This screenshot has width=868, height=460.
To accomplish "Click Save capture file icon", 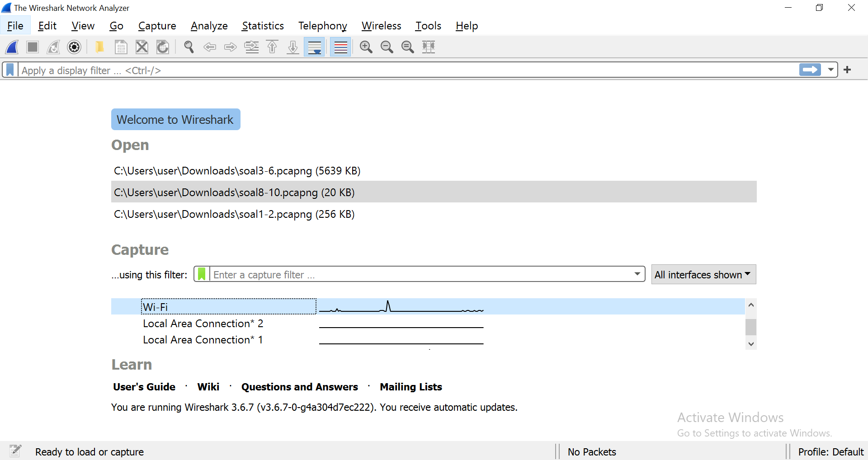I will (121, 47).
